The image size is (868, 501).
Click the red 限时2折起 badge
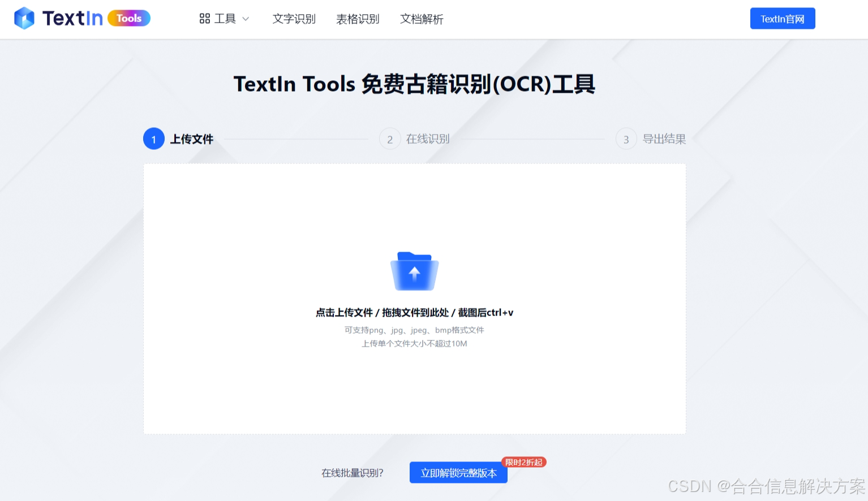[x=524, y=463]
